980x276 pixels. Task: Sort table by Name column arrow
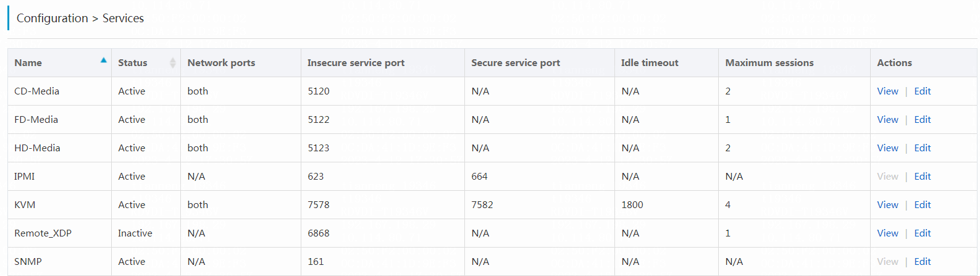pos(104,60)
